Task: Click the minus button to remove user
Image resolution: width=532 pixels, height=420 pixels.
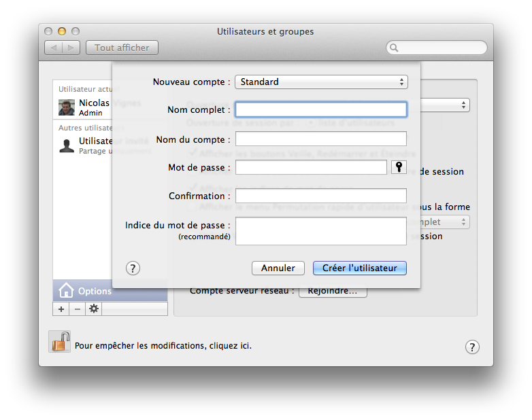Action: coord(77,309)
